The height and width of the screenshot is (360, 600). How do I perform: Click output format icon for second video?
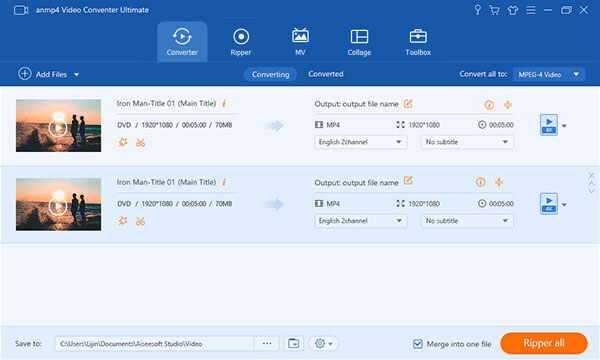549,204
